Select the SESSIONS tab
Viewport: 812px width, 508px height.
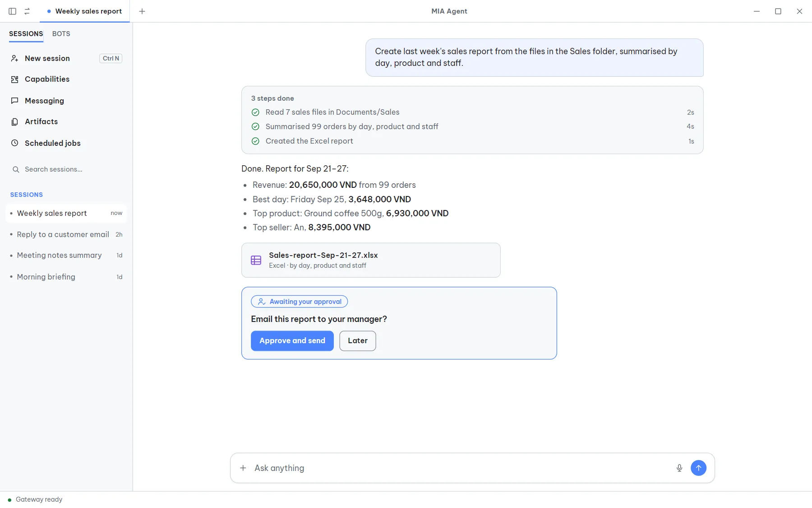tap(26, 34)
